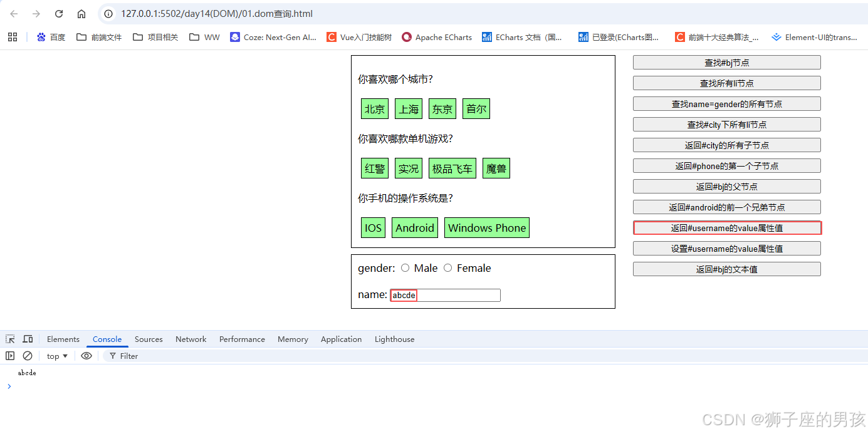Switch to the Lighthouse tab
Viewport: 868px width, 434px height.
coord(394,339)
